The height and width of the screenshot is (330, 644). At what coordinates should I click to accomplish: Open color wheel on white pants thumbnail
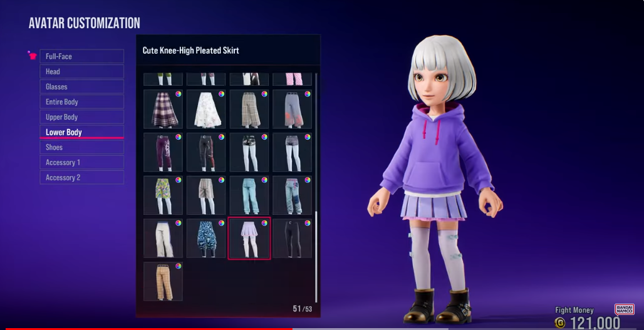pos(179,224)
